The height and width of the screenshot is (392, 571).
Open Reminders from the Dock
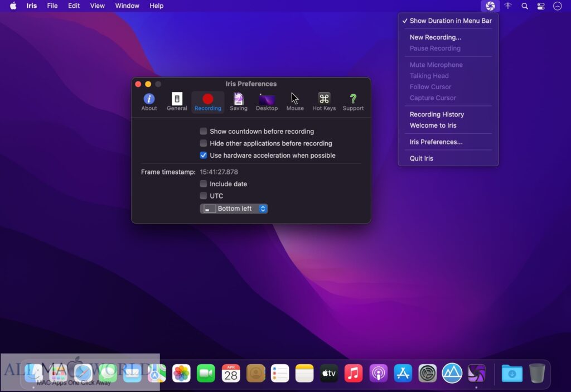[280, 374]
